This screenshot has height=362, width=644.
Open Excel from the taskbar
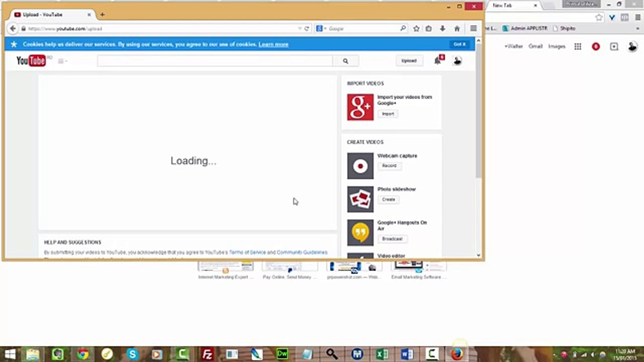[x=382, y=354]
